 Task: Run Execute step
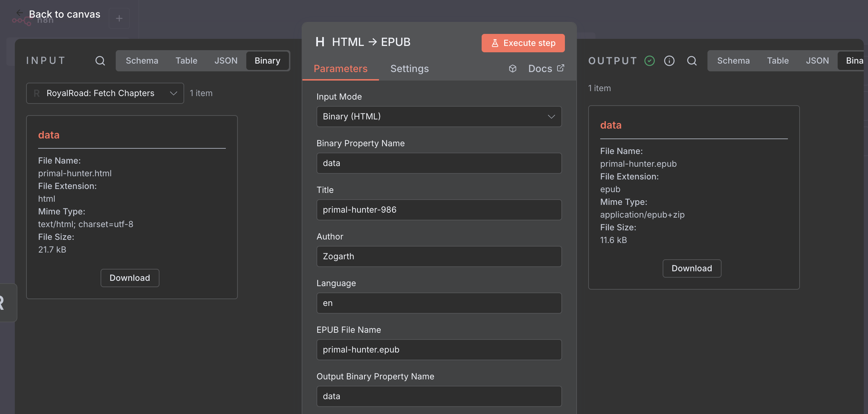click(x=523, y=43)
